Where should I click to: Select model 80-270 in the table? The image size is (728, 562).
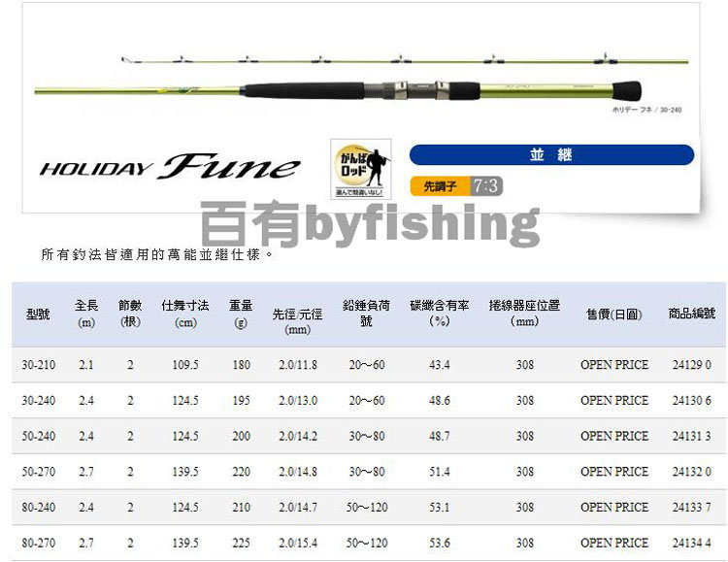click(39, 543)
